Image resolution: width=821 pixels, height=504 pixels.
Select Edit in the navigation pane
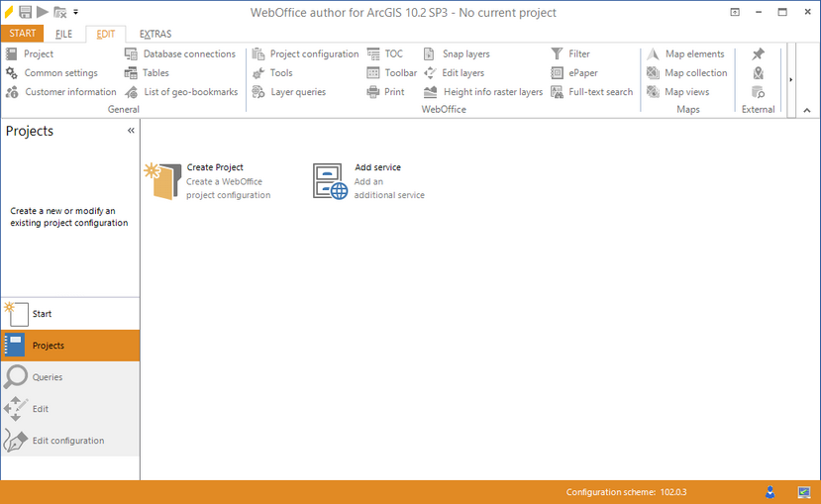70,409
